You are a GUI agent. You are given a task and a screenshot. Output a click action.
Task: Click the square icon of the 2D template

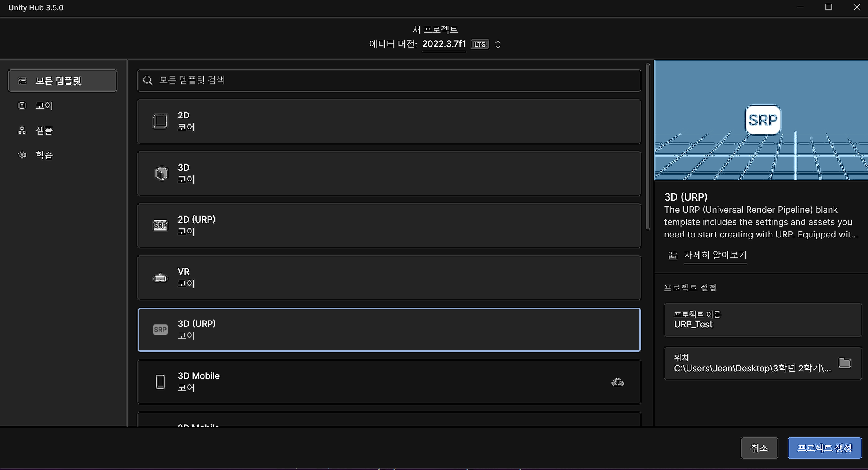click(160, 121)
